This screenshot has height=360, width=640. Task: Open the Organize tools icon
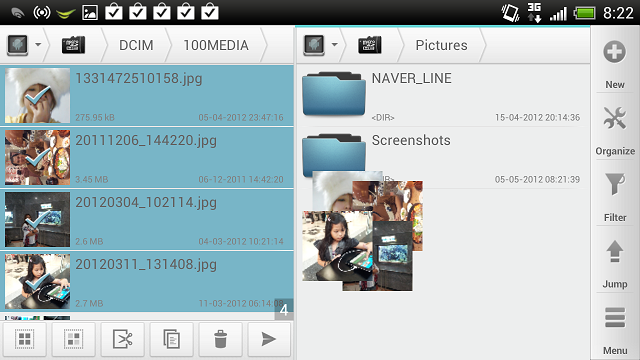click(x=615, y=118)
